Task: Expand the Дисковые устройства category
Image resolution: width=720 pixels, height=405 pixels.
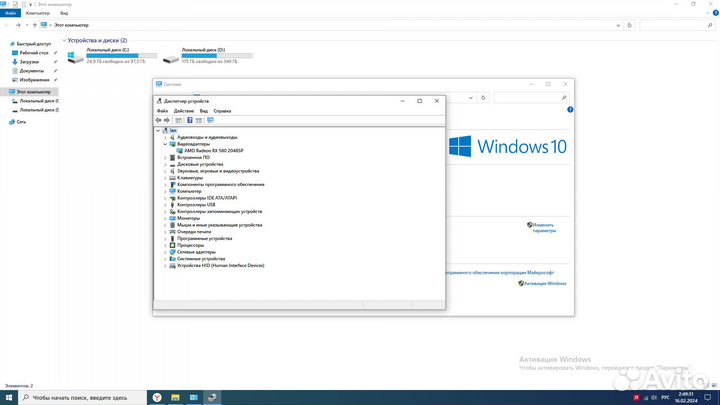Action: click(x=165, y=164)
